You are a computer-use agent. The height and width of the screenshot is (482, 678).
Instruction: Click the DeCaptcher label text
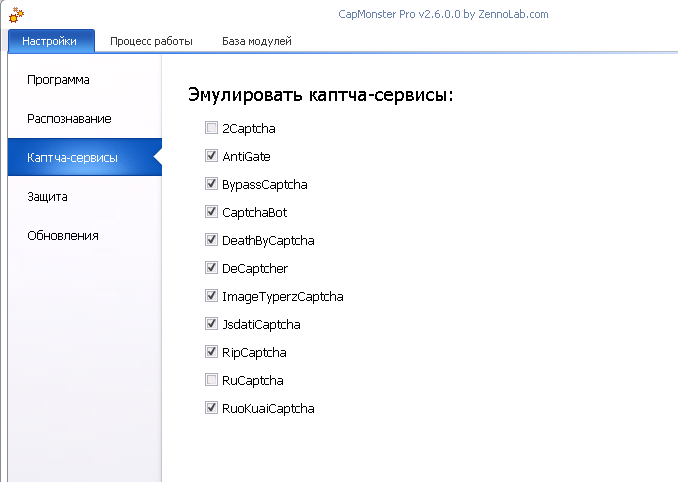click(255, 269)
